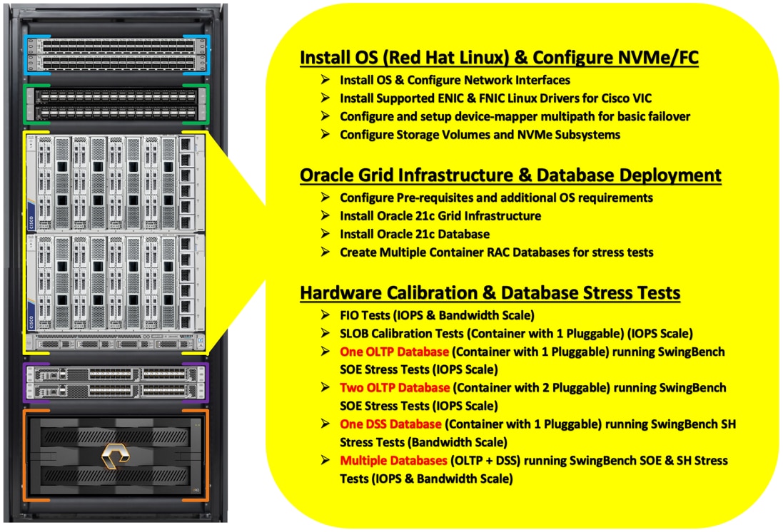The width and height of the screenshot is (783, 532).
Task: Click heading "Install OS (Red Hat Linux) & Configure NVMe/FC"
Action: [x=499, y=57]
